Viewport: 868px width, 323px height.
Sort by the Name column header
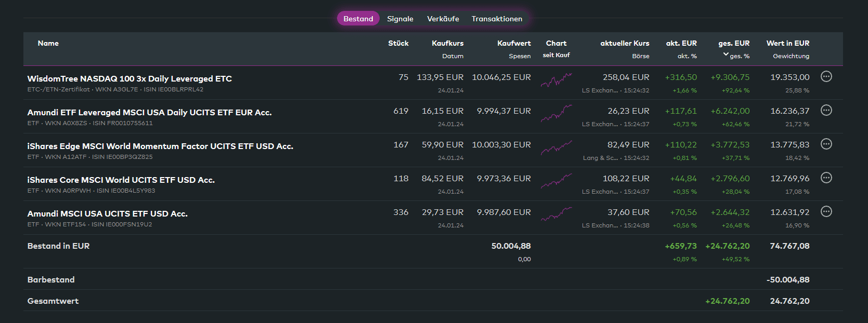click(x=48, y=44)
